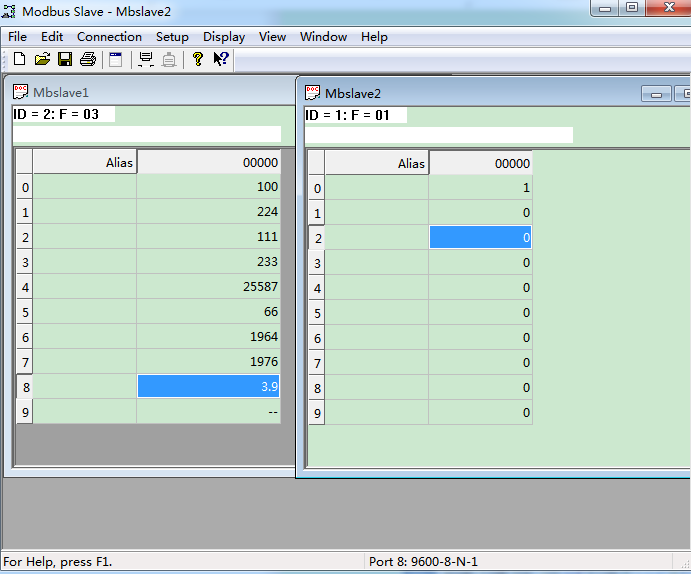Minimize the Mbslave2 child window
The width and height of the screenshot is (691, 574).
coord(656,94)
